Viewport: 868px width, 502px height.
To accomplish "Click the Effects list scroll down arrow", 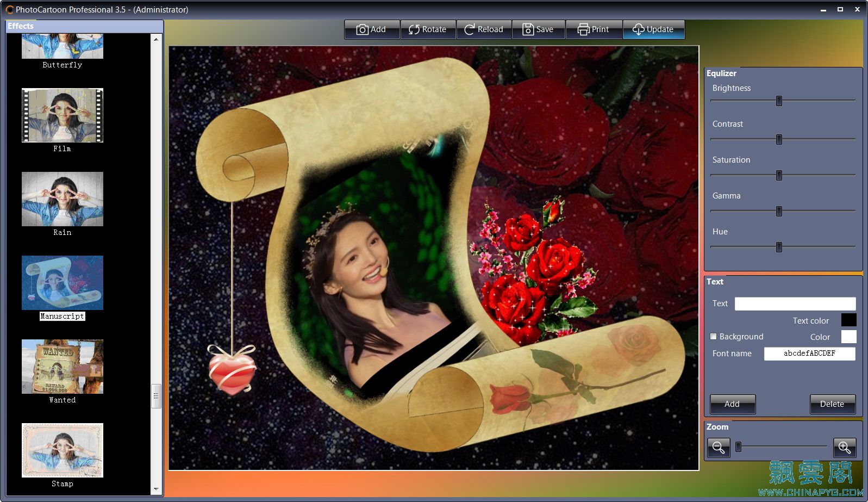I will [x=156, y=489].
